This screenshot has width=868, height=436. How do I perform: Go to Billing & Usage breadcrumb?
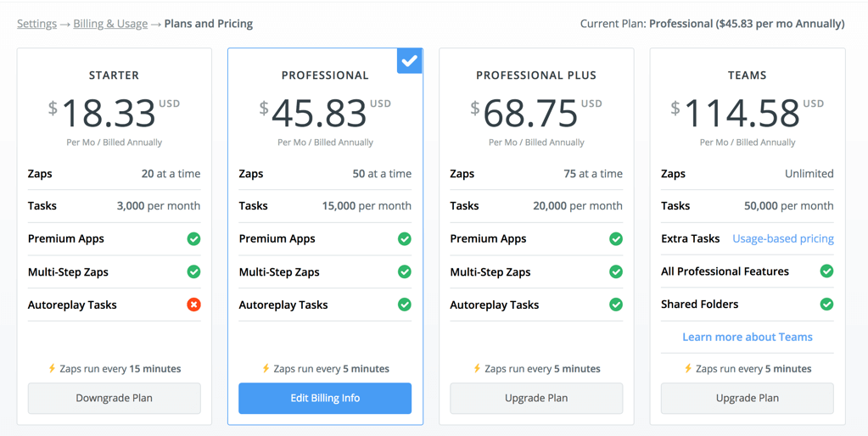pyautogui.click(x=110, y=24)
